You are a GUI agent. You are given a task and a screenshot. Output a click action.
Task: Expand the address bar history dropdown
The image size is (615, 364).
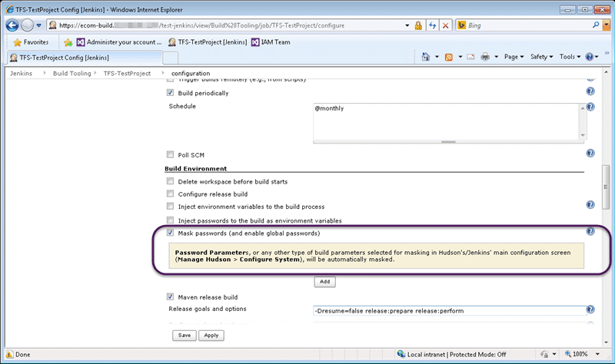[x=407, y=25]
